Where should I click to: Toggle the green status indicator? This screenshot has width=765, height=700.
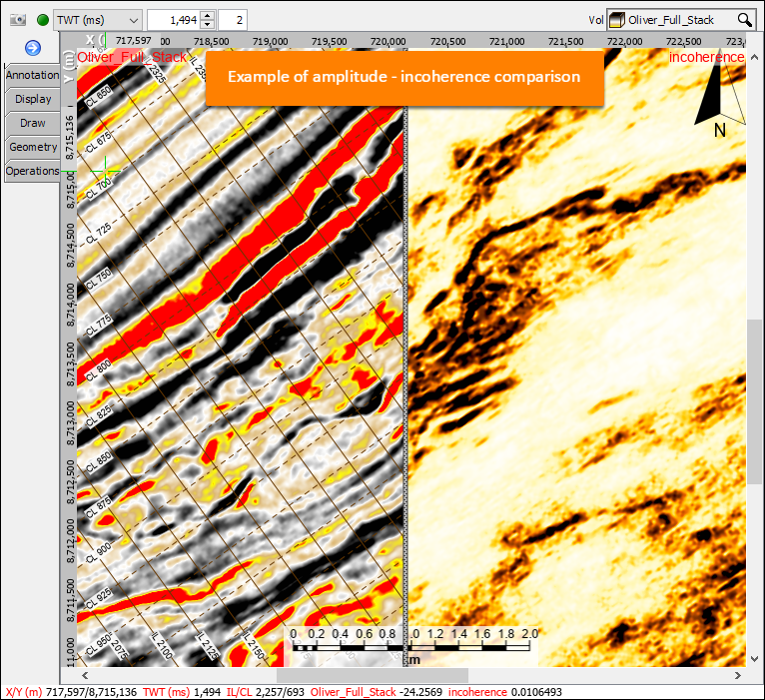click(43, 20)
